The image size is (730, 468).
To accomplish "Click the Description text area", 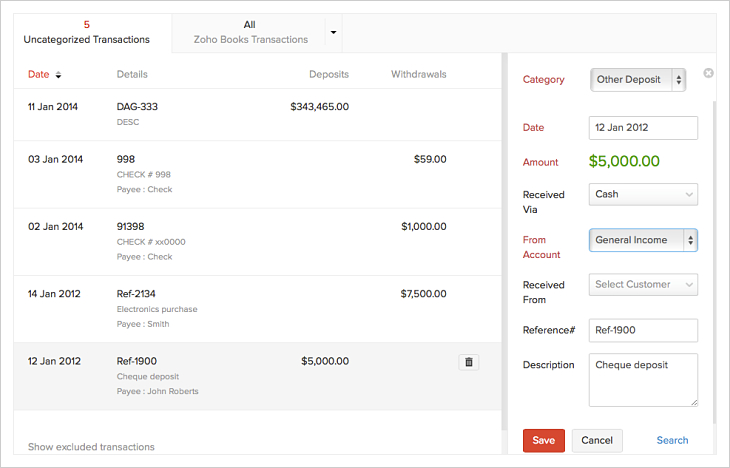I will 643,380.
